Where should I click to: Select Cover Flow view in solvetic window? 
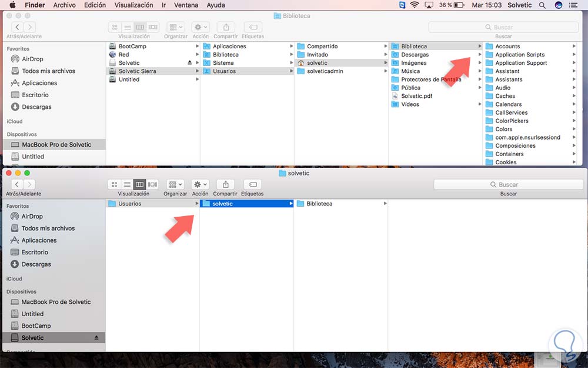(152, 184)
